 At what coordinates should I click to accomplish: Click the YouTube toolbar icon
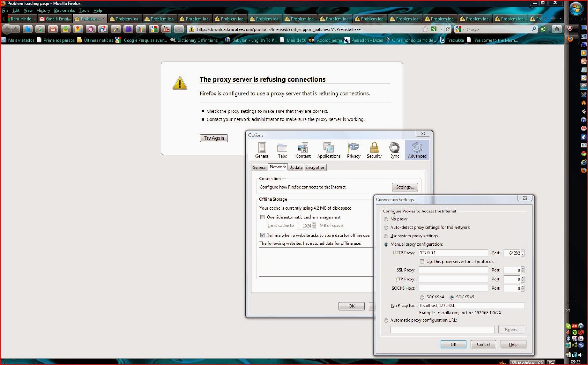click(x=166, y=29)
